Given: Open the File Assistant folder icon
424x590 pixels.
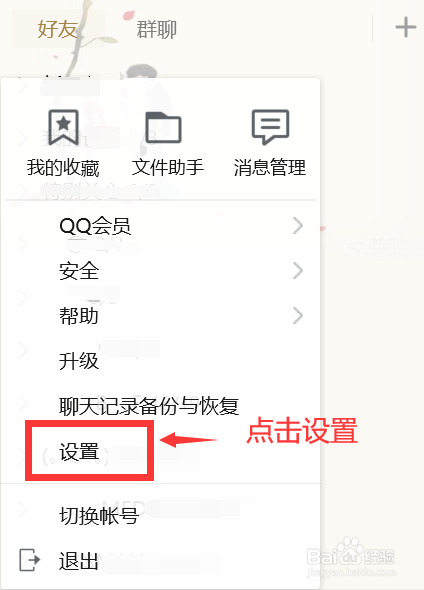Looking at the screenshot, I should tap(163, 128).
